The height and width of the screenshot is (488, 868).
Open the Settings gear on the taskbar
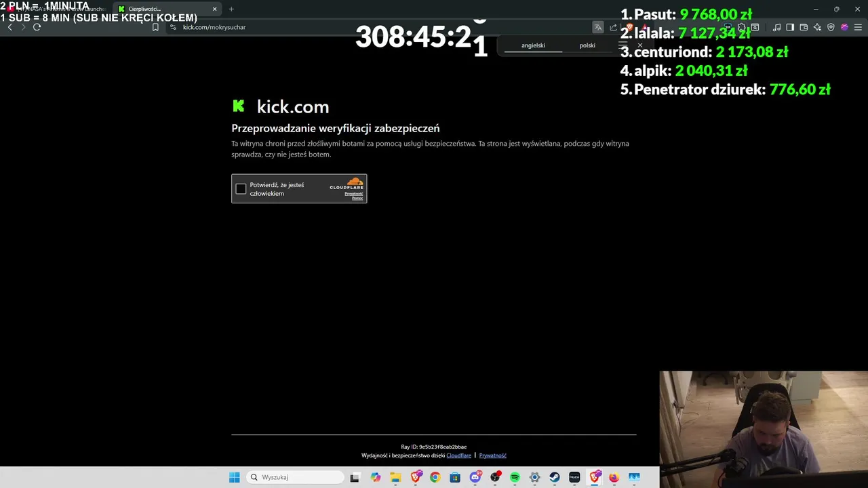534,477
